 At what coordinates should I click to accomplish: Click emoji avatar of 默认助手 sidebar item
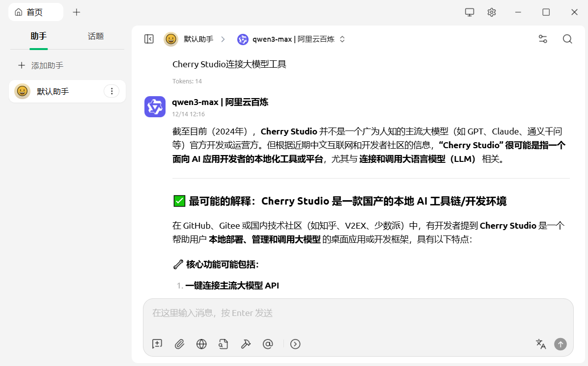[22, 91]
